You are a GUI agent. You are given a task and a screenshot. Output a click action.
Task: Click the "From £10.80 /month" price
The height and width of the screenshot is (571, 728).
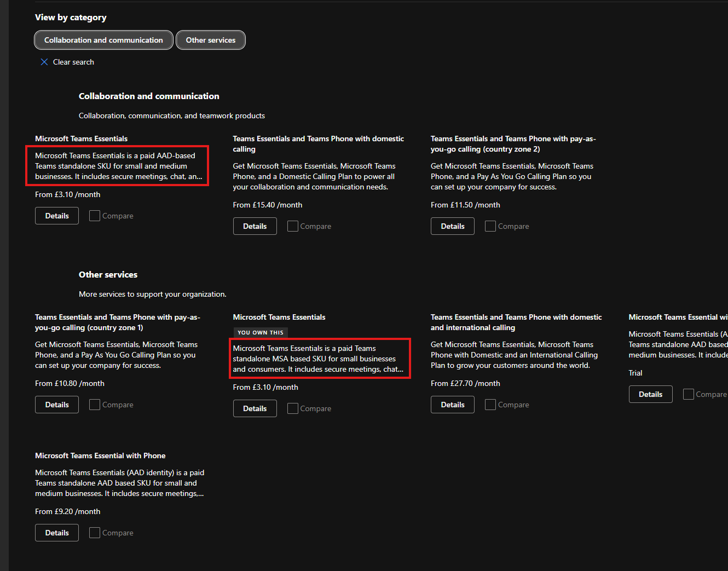point(70,383)
